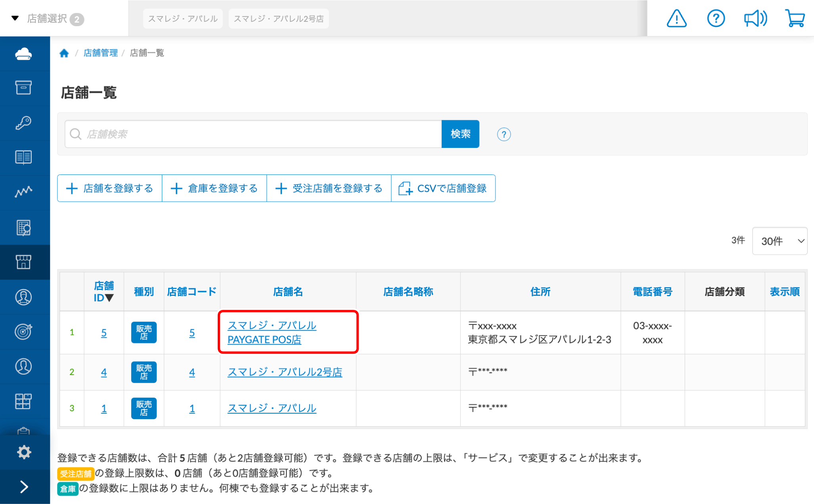Screen dimensions: 814x504
Task: Click the 販売店 badge in row 2
Action: (x=144, y=372)
